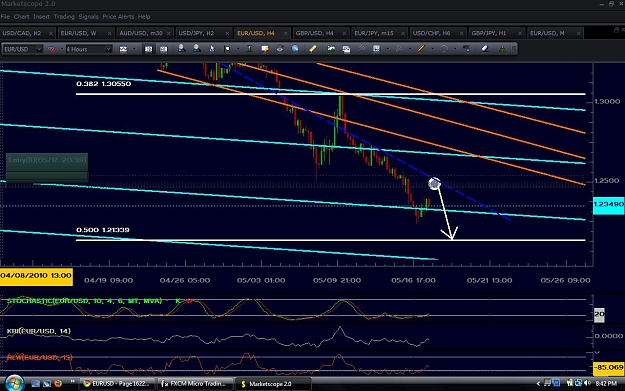Open the Signals menu
Screen dimensions: 625x391
[x=88, y=17]
